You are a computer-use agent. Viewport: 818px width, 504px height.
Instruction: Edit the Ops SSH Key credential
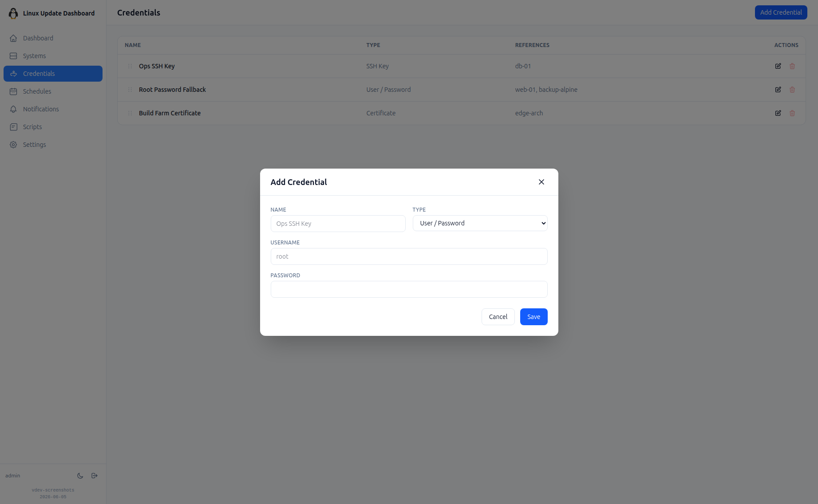point(778,66)
